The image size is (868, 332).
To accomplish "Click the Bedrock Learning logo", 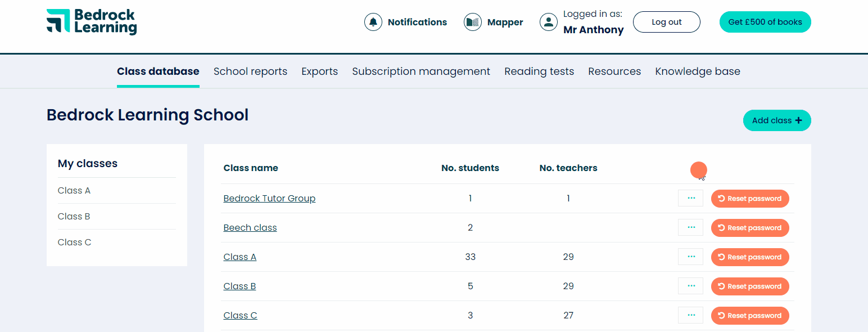I will point(91,22).
